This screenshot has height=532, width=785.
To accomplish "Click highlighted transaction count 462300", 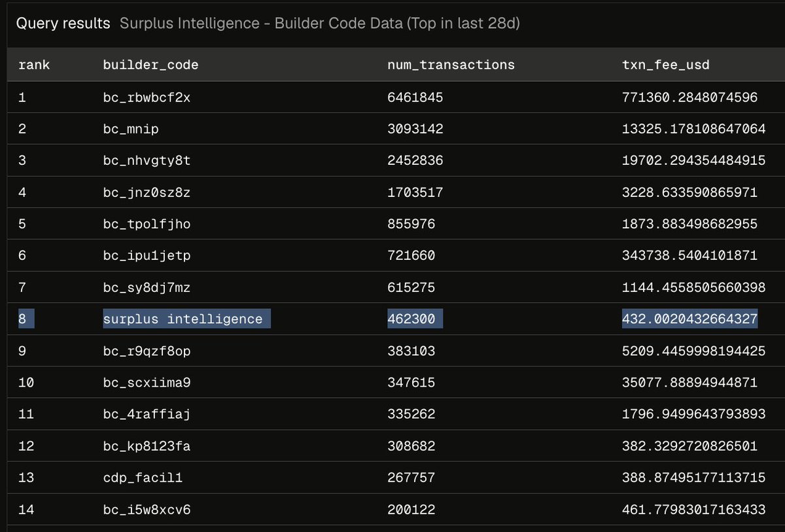I will pyautogui.click(x=415, y=319).
